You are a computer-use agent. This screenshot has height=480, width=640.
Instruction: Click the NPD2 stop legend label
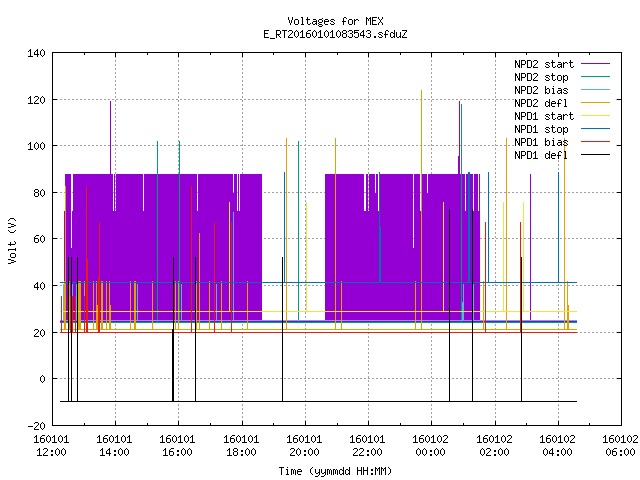click(x=541, y=77)
